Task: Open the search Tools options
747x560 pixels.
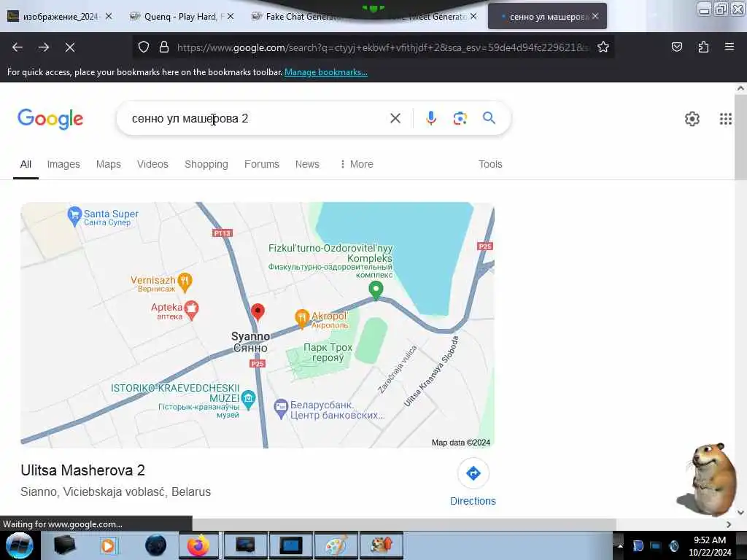Action: (490, 164)
